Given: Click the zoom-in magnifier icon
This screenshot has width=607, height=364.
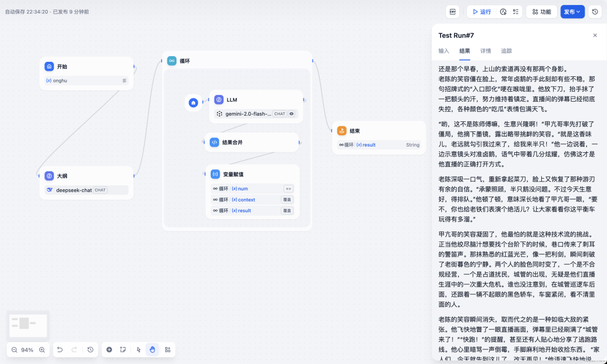Looking at the screenshot, I should tap(42, 349).
